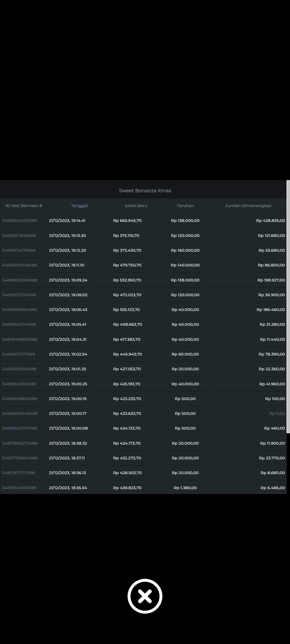The height and width of the screenshot is (644, 290).
Task: Click the Tanggal column header
Action: pyautogui.click(x=79, y=206)
